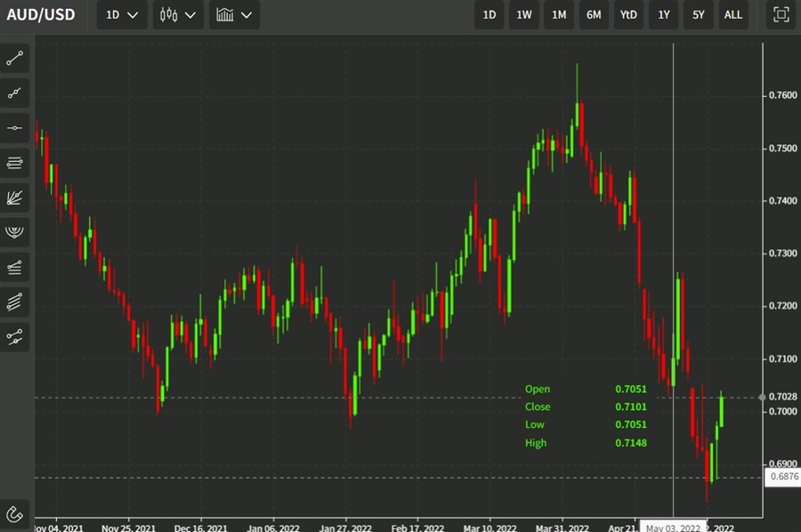Open the indicators dropdown
The width and height of the screenshot is (801, 532).
pos(234,15)
